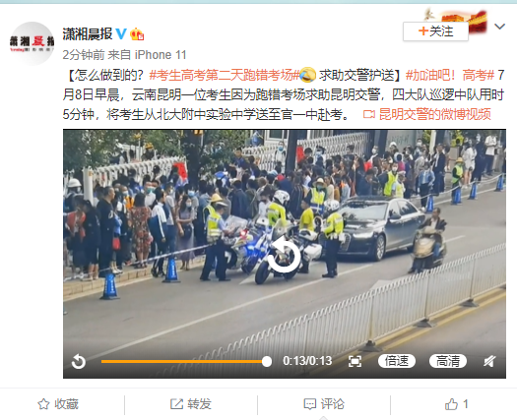
Task: Click the gold crown membership badge
Action: (x=137, y=33)
